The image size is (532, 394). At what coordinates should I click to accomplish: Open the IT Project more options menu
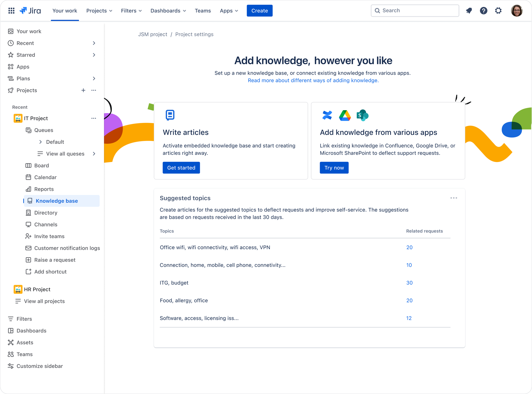click(x=94, y=118)
